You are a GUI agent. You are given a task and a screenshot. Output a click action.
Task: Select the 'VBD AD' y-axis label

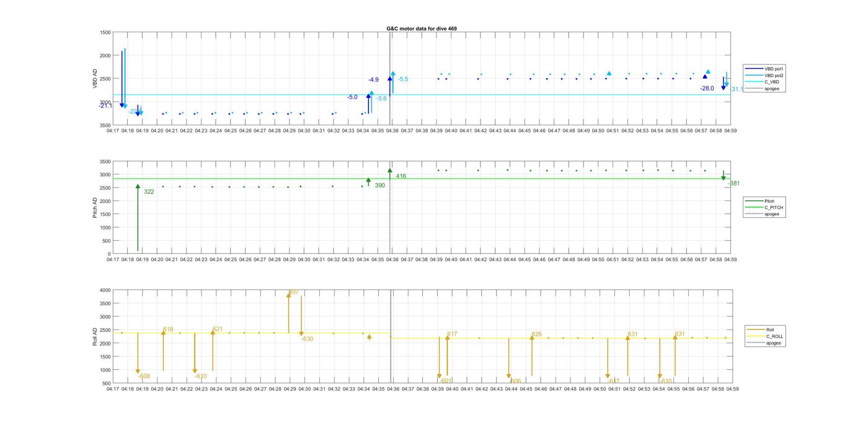pos(95,79)
